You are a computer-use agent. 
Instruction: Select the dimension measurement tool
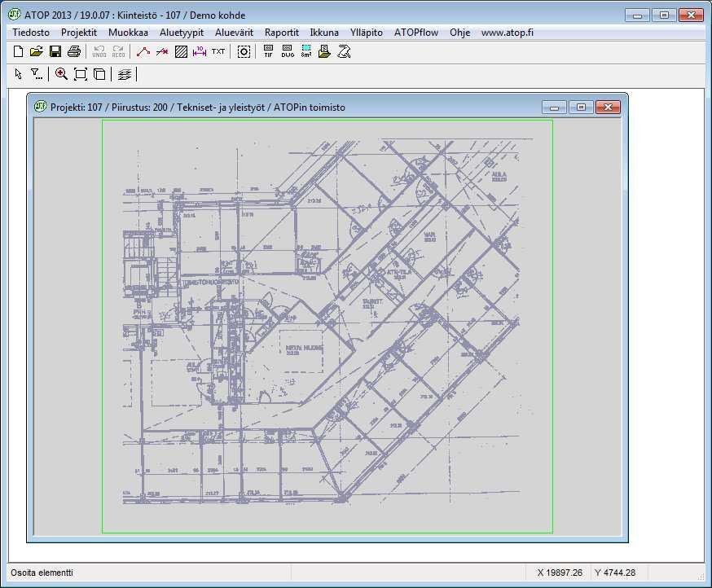pyautogui.click(x=200, y=52)
